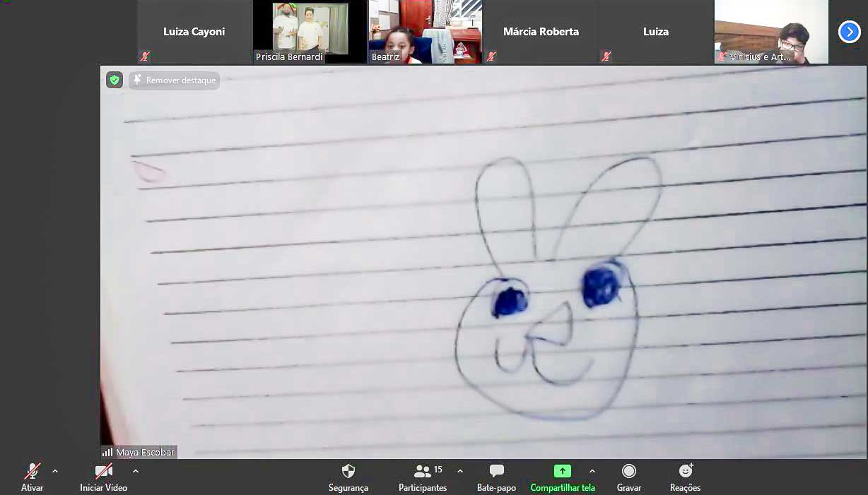Image resolution: width=868 pixels, height=495 pixels.
Task: Open the Participantes panel
Action: 423,477
